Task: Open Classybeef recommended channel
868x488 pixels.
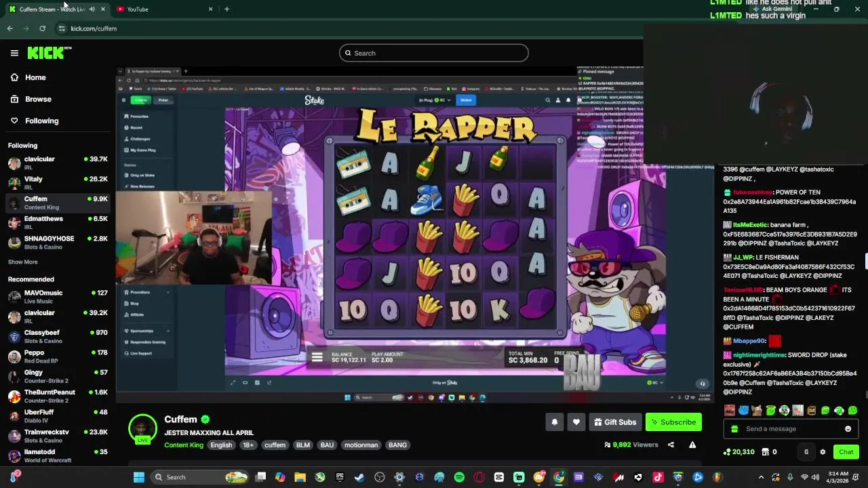Action: [58, 336]
